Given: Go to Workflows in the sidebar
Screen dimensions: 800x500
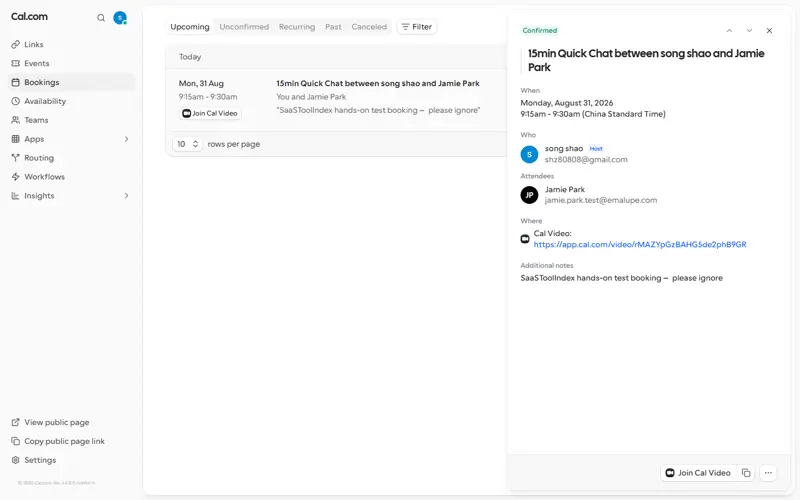Looking at the screenshot, I should click(71, 177).
